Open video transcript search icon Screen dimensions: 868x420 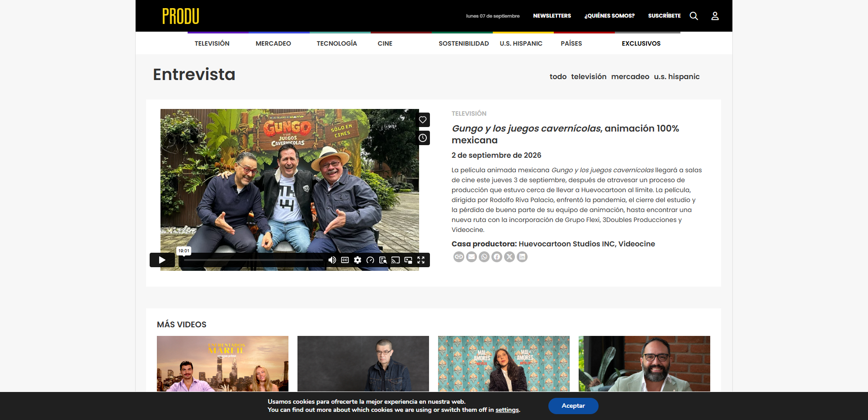click(x=383, y=260)
